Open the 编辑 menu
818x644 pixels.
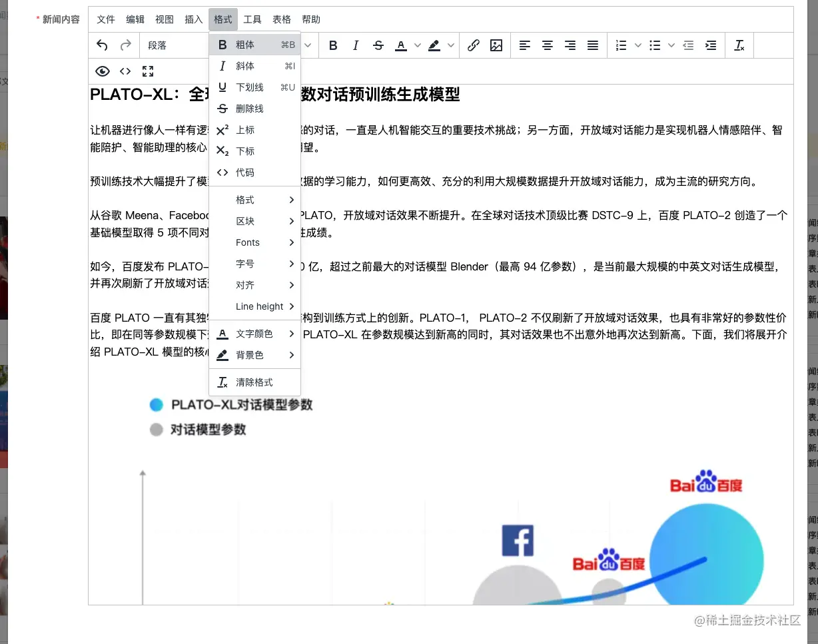click(135, 19)
